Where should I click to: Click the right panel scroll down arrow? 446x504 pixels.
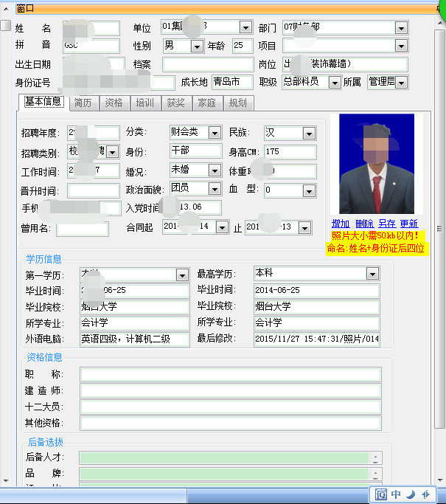pyautogui.click(x=440, y=480)
